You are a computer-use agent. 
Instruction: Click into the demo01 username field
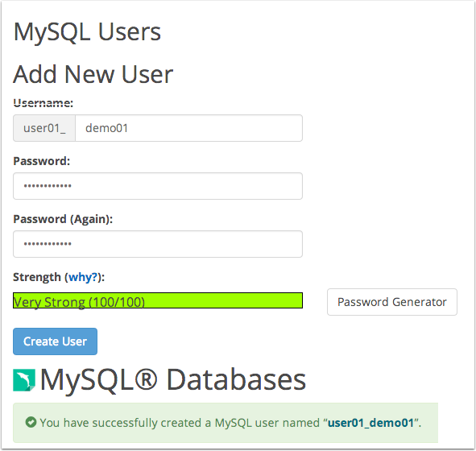click(188, 128)
